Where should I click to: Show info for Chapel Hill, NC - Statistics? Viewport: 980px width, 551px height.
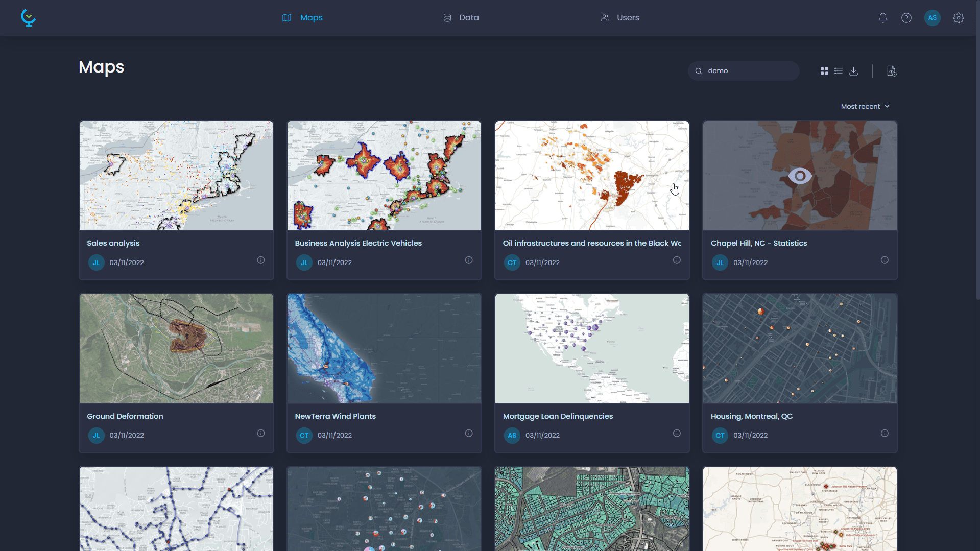[x=884, y=260]
